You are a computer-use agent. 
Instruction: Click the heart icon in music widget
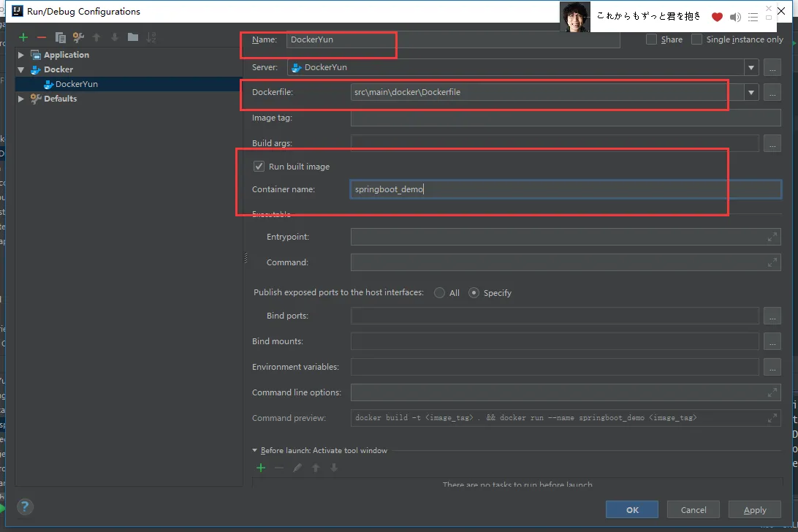(x=717, y=18)
